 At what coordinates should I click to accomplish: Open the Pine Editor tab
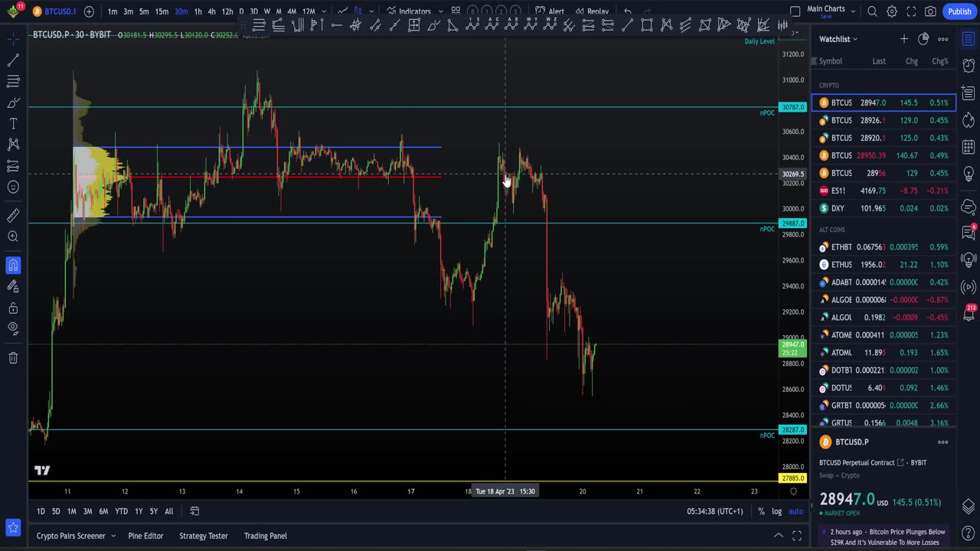[145, 536]
